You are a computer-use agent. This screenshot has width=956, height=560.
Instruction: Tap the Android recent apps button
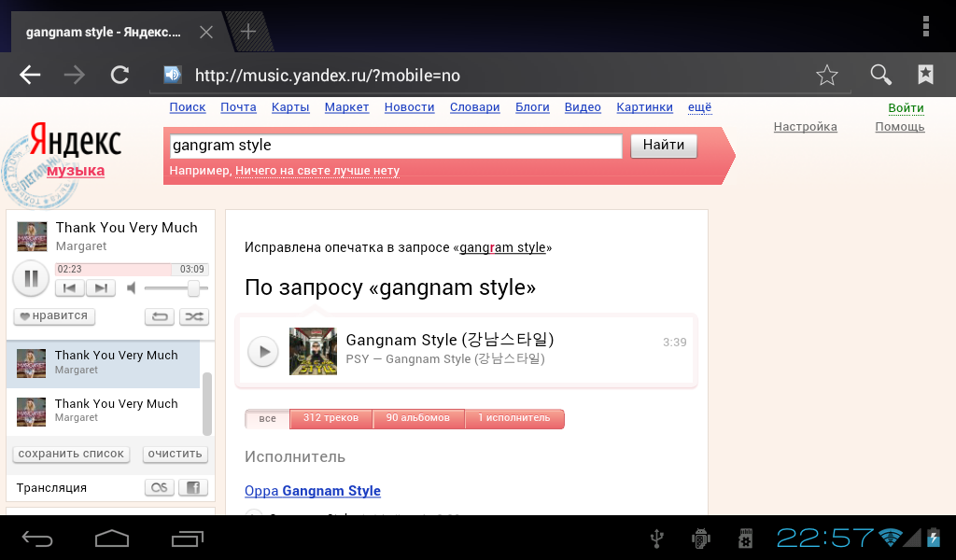tap(187, 538)
